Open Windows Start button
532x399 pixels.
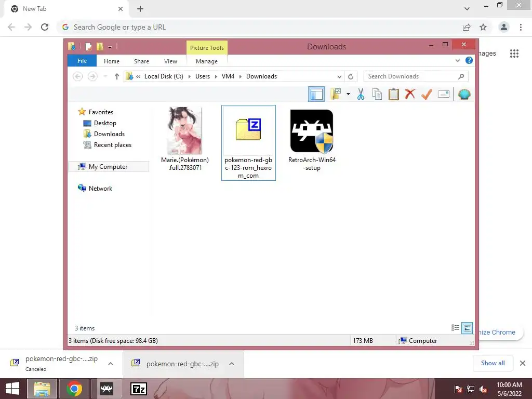[x=12, y=389]
